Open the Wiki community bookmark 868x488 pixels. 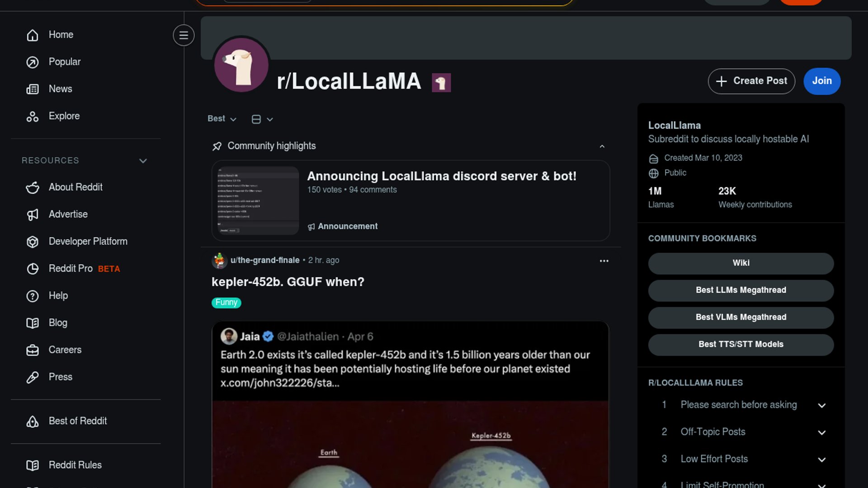741,263
